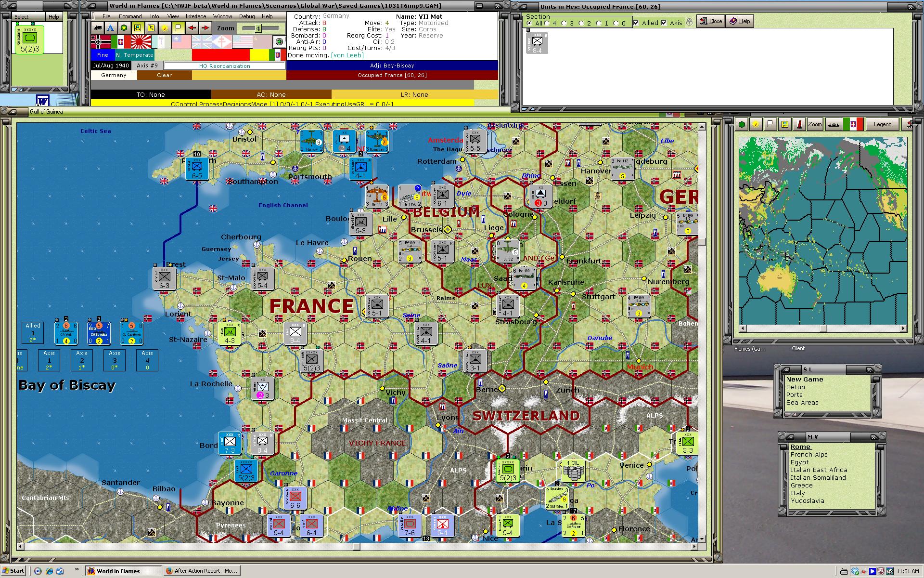Click yellow counter icon in minimap toolbar
The width and height of the screenshot is (924, 578).
(x=785, y=124)
